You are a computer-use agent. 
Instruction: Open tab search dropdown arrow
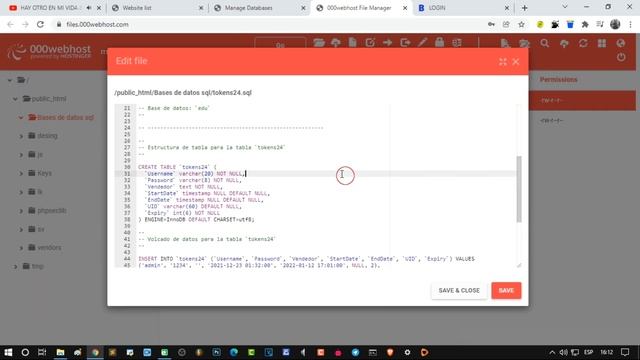(565, 7)
